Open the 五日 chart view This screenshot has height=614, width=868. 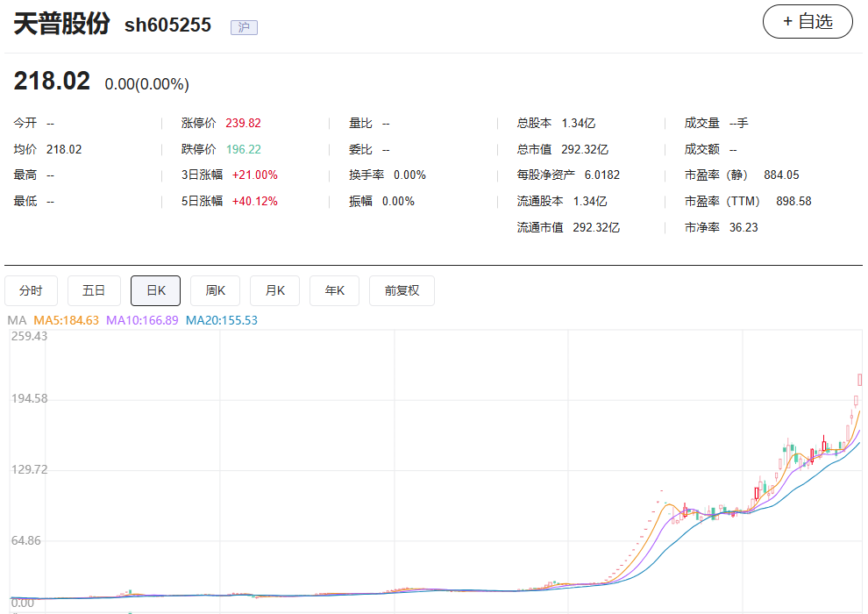coord(94,290)
